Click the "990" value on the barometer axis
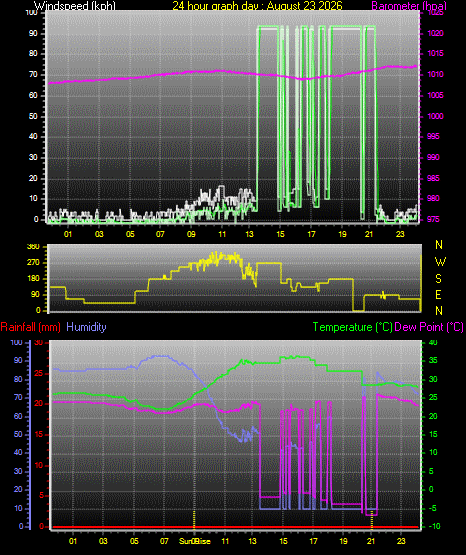Screen dimensions: 466x555 coord(433,158)
